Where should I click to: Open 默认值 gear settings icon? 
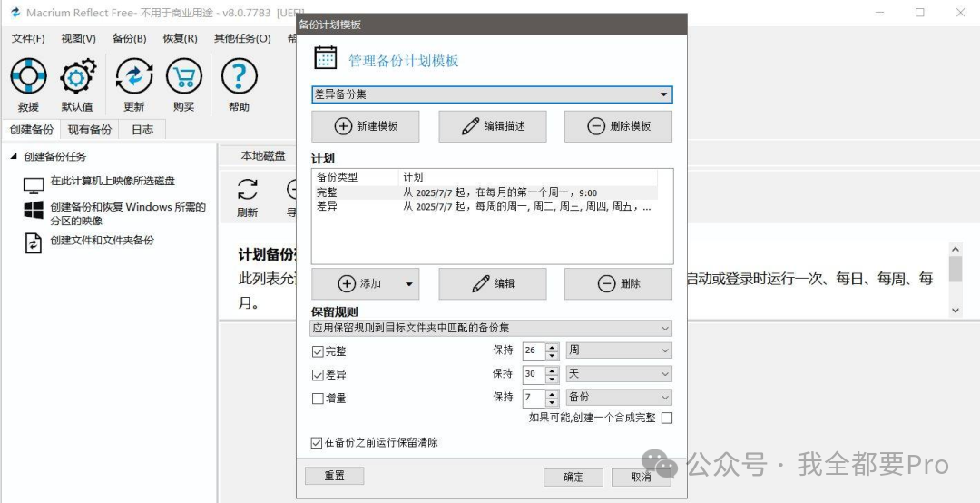77,77
